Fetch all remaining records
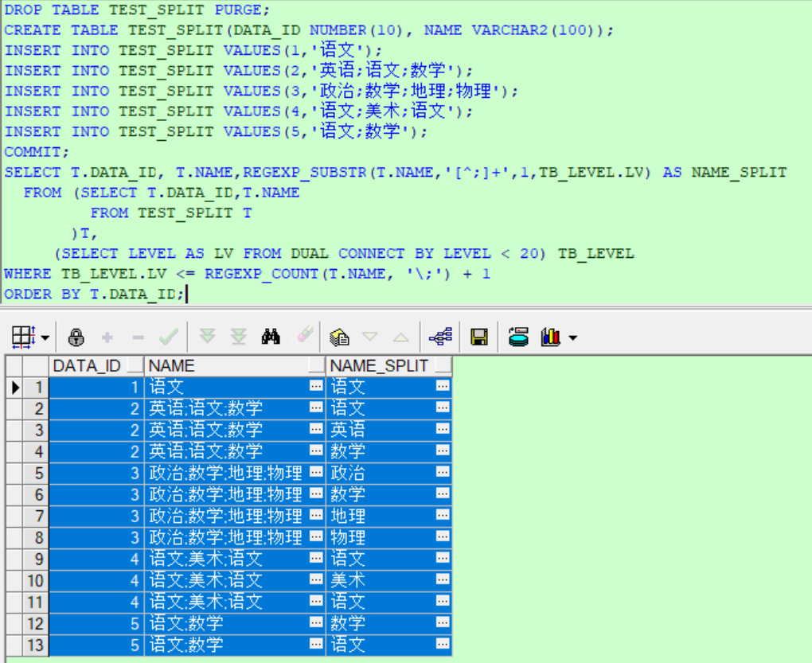812x663 pixels. click(x=238, y=336)
